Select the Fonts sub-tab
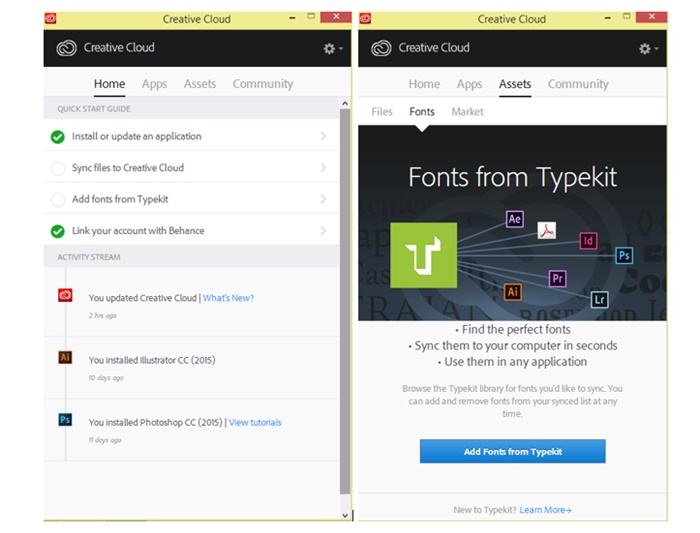Screen dimensions: 700x533 point(422,112)
